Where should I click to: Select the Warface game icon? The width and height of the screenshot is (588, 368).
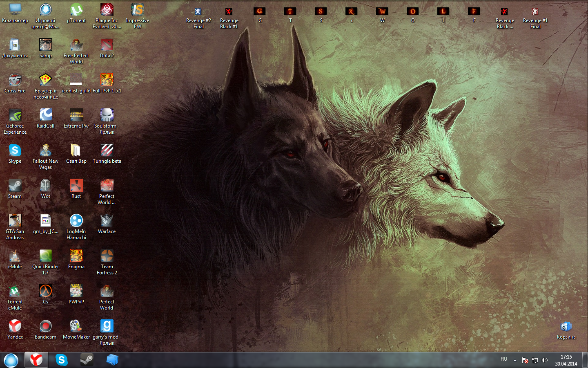pyautogui.click(x=107, y=224)
